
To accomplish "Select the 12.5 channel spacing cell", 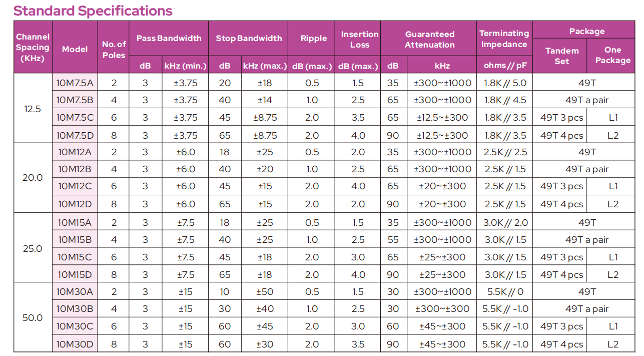I will click(x=33, y=109).
